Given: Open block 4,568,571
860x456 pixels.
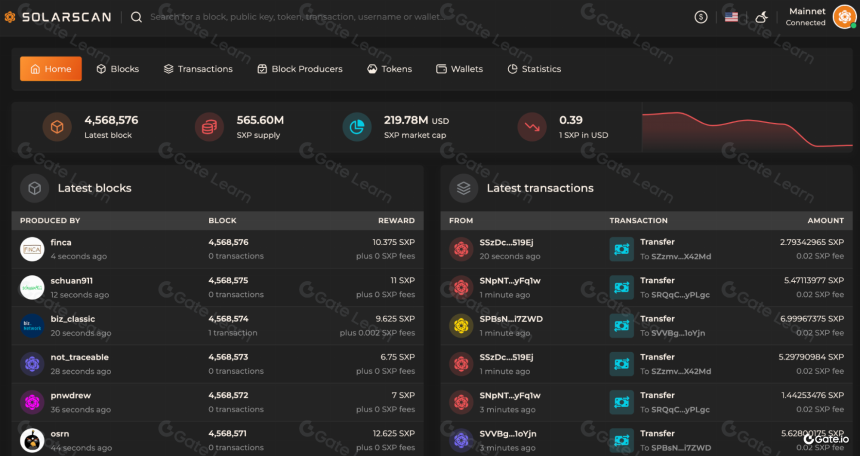Looking at the screenshot, I should [x=228, y=434].
